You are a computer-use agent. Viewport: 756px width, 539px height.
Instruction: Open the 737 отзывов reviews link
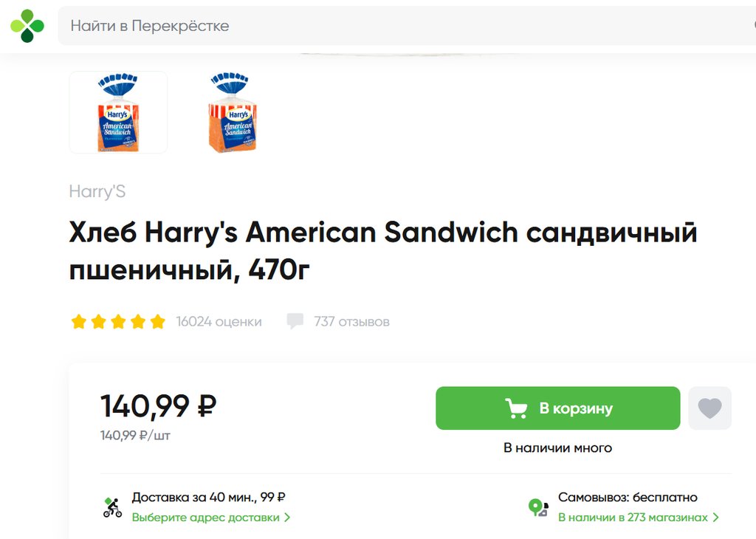(351, 322)
